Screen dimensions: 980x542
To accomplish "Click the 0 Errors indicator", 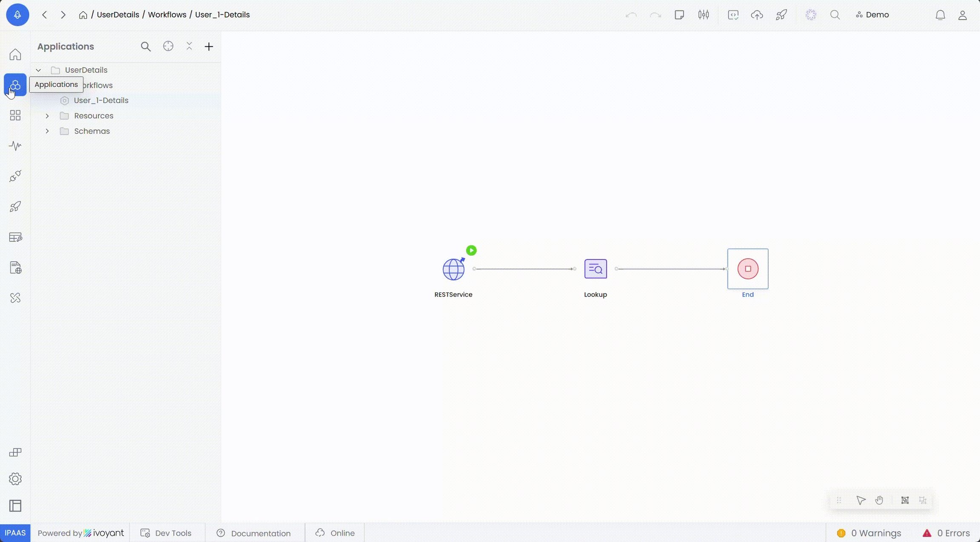I will point(946,533).
